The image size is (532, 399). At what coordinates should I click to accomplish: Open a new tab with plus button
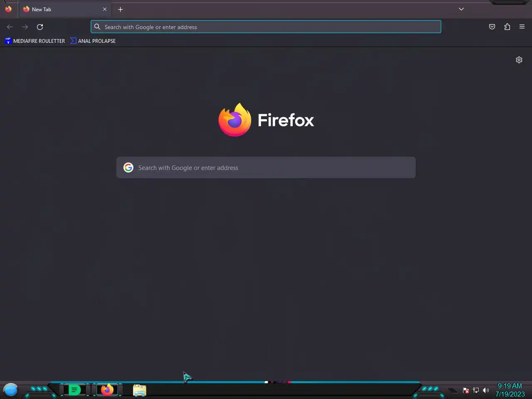tap(121, 9)
